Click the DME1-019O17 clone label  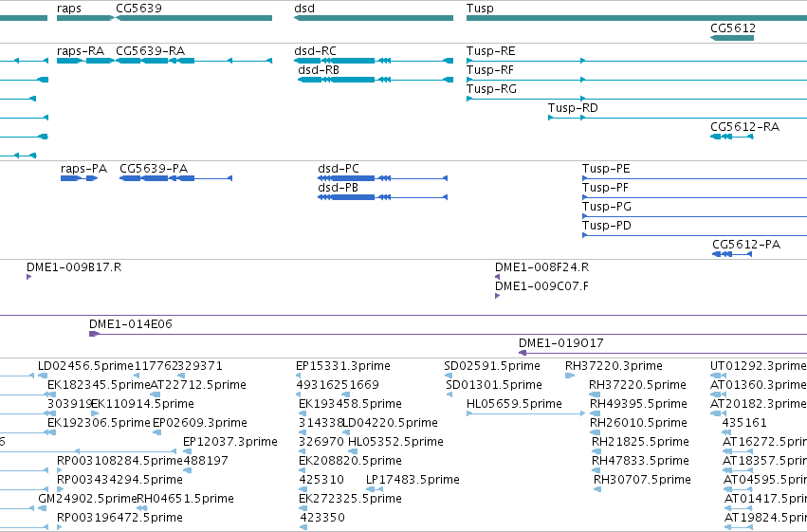[x=561, y=343]
